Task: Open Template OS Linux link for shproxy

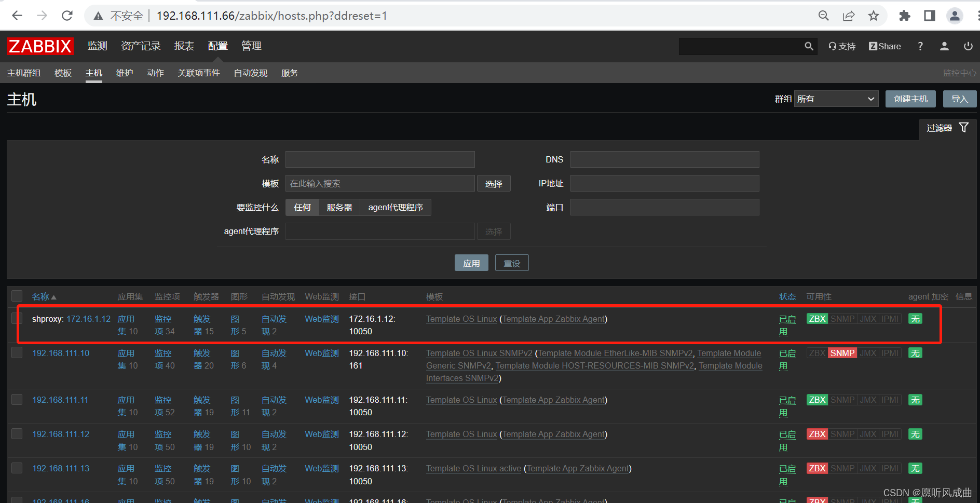Action: [461, 319]
